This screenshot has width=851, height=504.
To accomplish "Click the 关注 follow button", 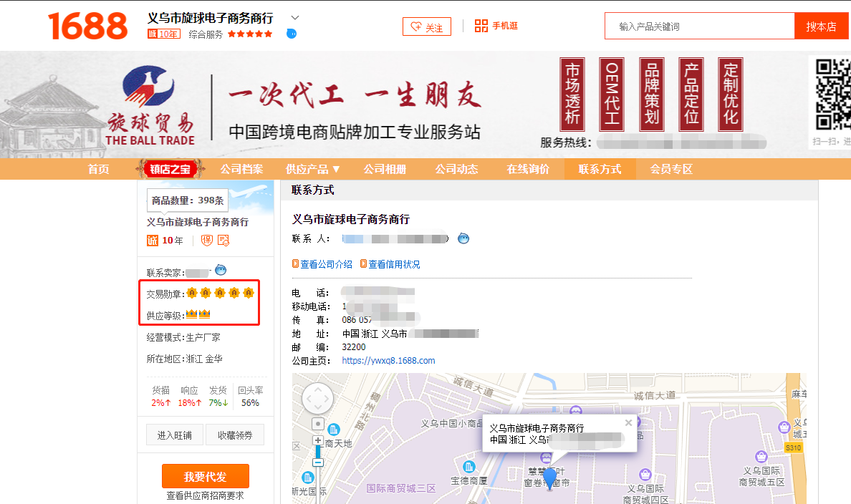I will tap(427, 26).
